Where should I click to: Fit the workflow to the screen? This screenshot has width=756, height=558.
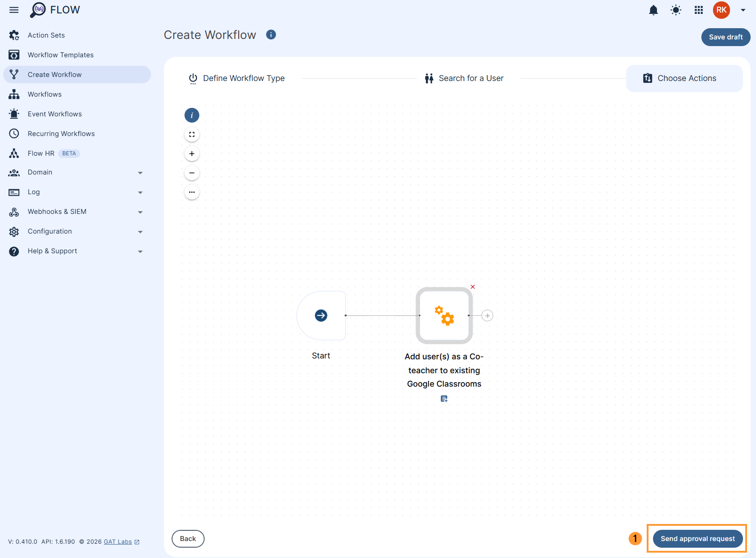point(192,134)
